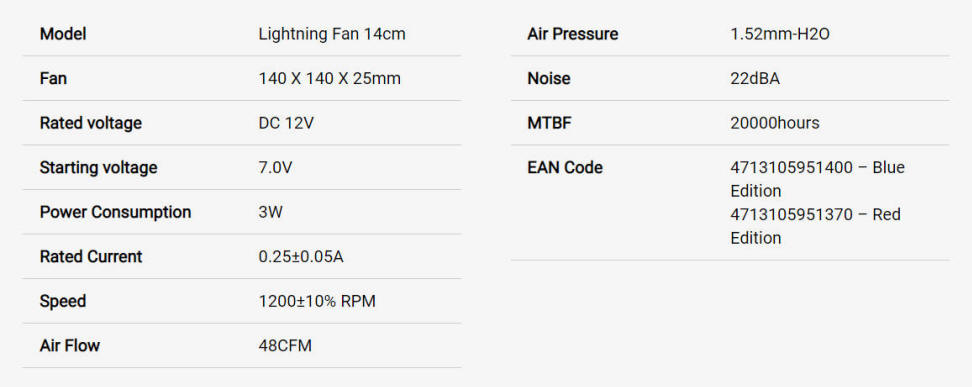Click the Rated voltage label
The width and height of the screenshot is (972, 387).
coord(91,123)
